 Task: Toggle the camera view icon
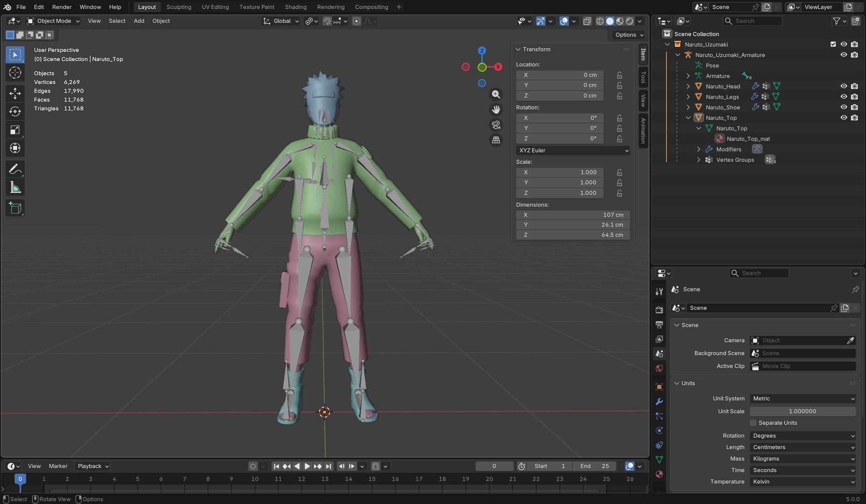pyautogui.click(x=496, y=125)
